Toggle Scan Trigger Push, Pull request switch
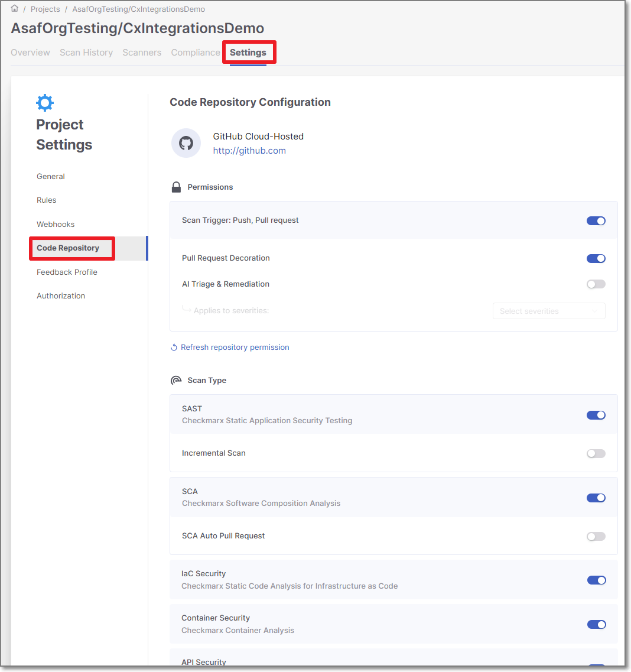 (x=596, y=220)
